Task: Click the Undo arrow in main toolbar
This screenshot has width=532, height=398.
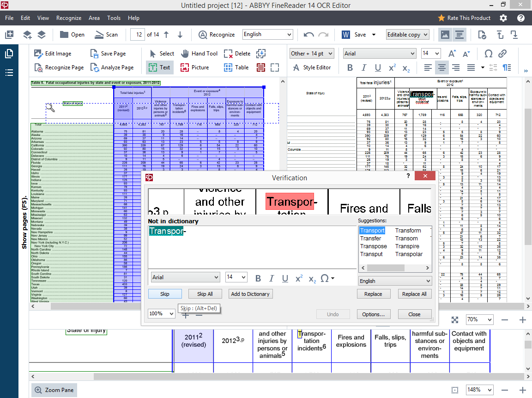Action: tap(309, 34)
